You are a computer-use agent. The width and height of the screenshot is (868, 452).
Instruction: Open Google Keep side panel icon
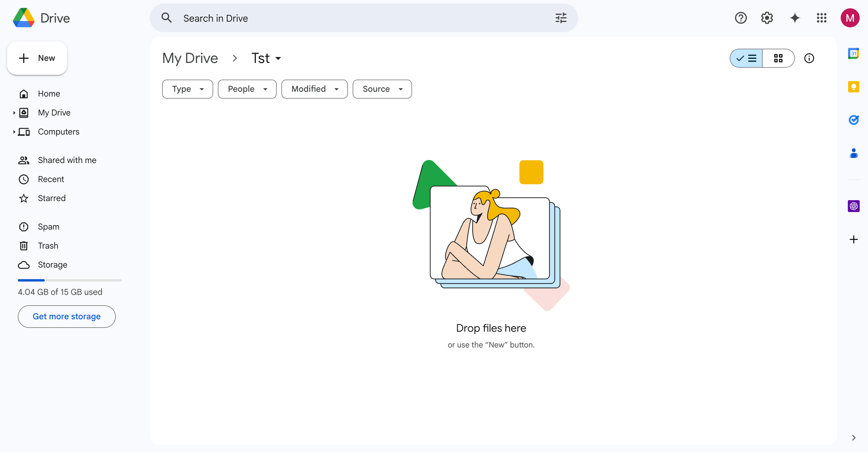coord(853,87)
